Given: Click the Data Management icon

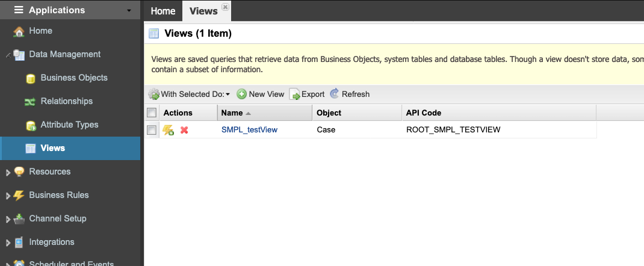Looking at the screenshot, I should [x=19, y=55].
